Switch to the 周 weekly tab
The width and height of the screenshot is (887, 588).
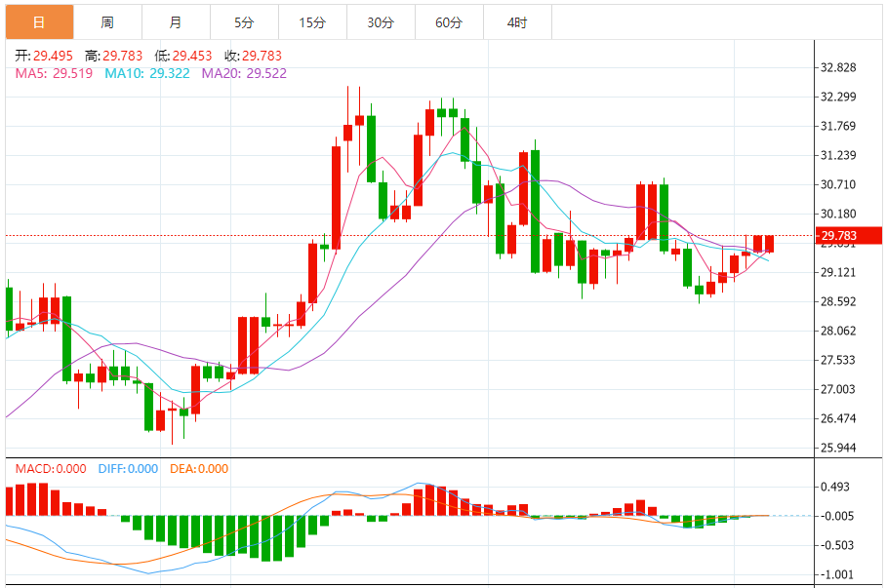pos(108,22)
